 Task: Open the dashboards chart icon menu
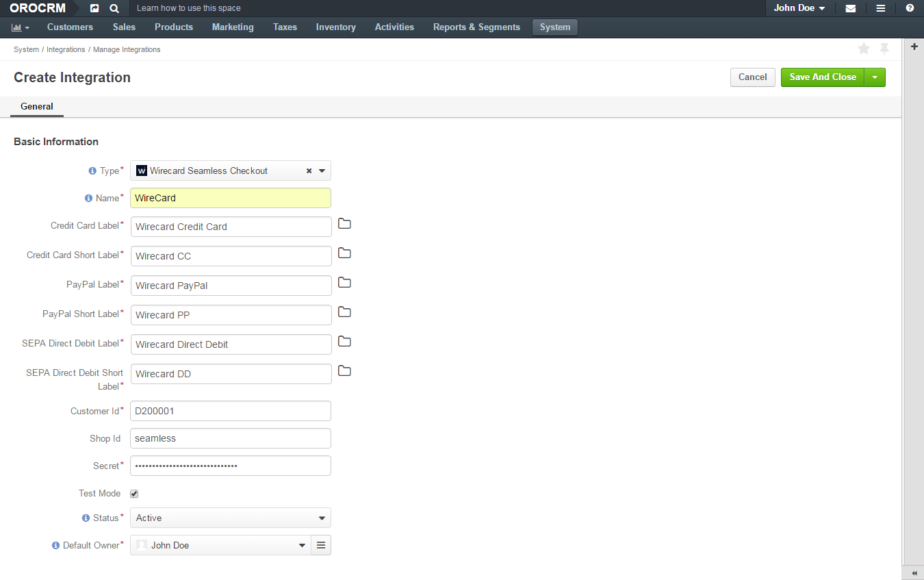pos(21,27)
